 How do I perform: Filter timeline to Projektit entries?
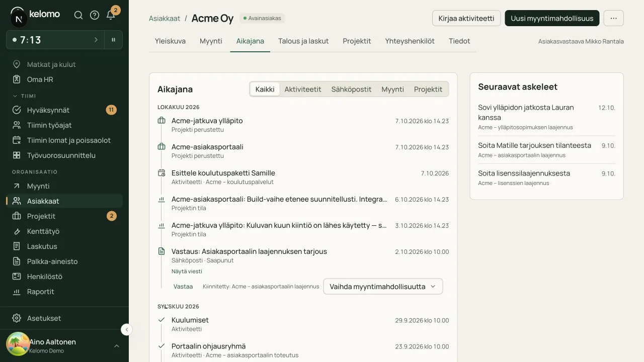(428, 89)
